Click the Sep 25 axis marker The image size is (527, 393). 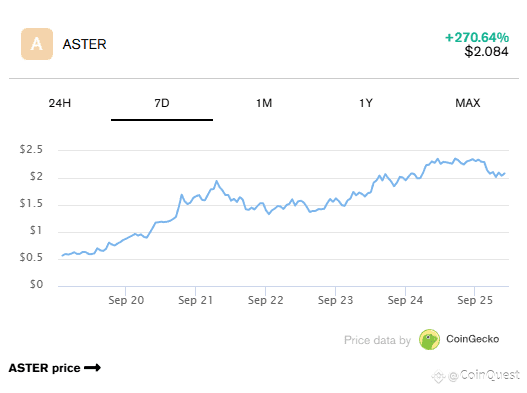point(475,300)
